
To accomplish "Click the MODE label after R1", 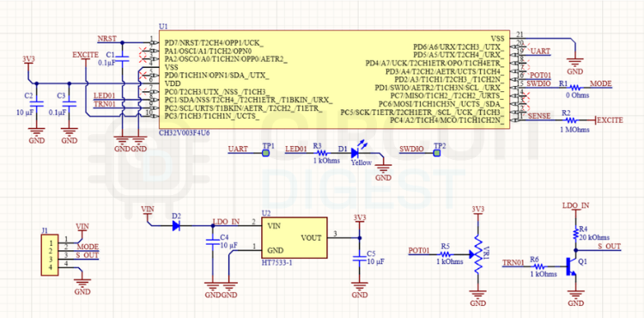I will click(601, 83).
